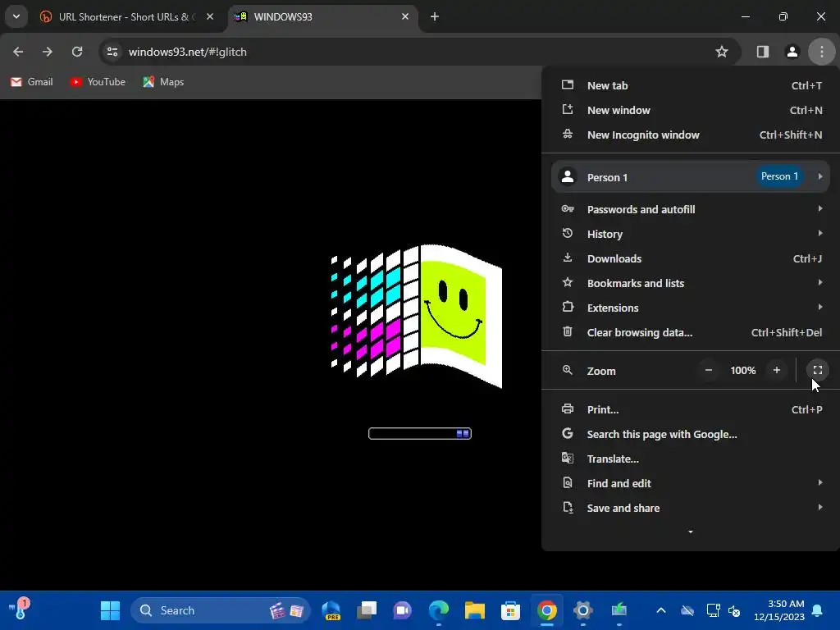
Task: Open the YouTube bookmark
Action: (98, 82)
